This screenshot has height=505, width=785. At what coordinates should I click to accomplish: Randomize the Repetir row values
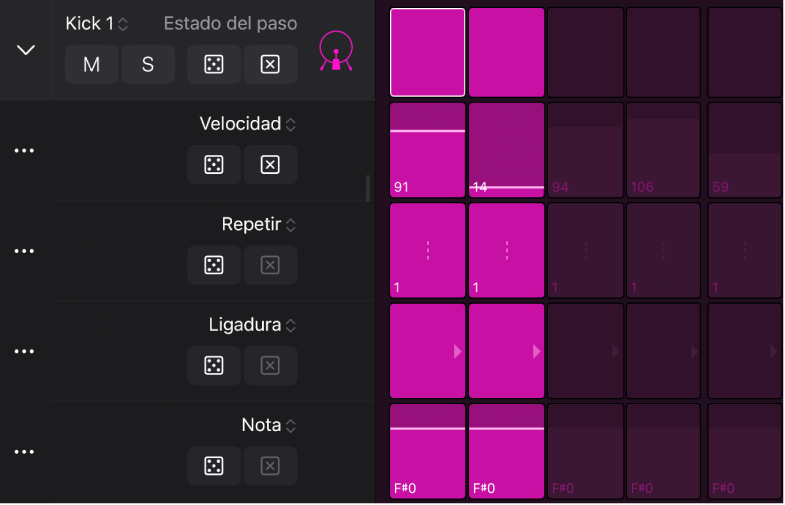pos(213,265)
